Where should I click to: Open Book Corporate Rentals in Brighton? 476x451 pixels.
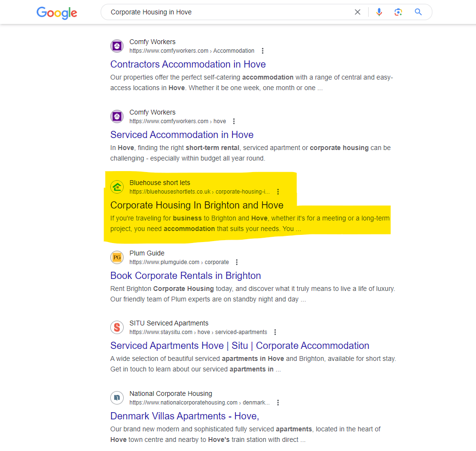click(x=186, y=276)
